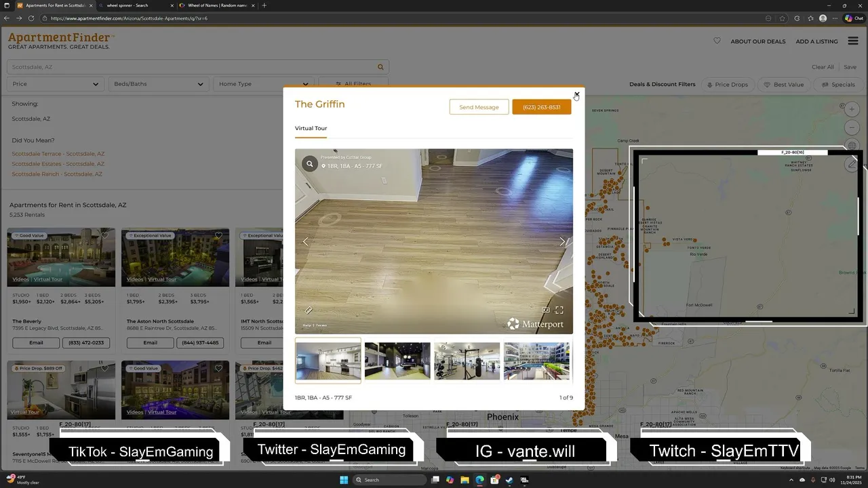Expand the Beds/Baths dropdown filter
The height and width of the screenshot is (488, 868).
point(158,84)
